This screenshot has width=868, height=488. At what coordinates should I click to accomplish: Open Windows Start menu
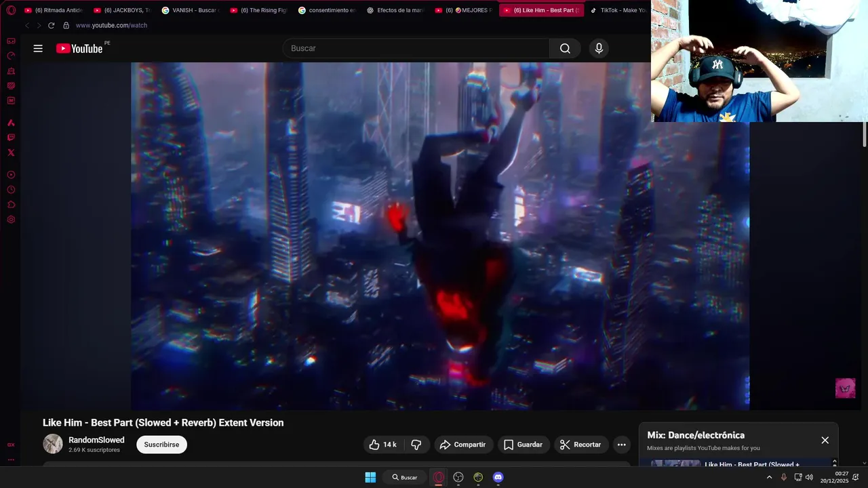click(370, 477)
